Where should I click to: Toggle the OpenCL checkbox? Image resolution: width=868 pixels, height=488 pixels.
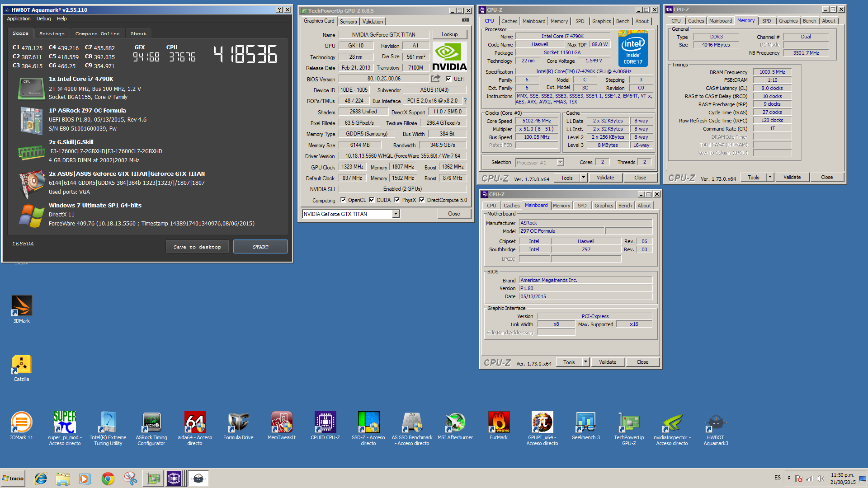[x=343, y=200]
